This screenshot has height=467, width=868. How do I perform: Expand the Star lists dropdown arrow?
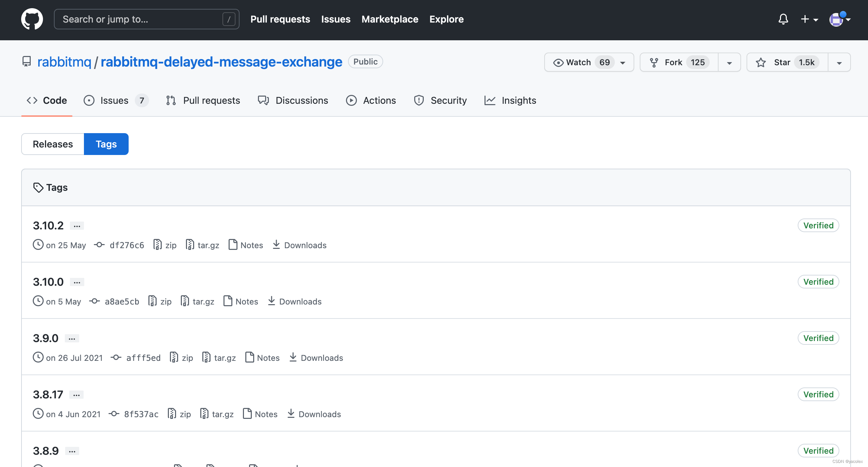tap(839, 62)
